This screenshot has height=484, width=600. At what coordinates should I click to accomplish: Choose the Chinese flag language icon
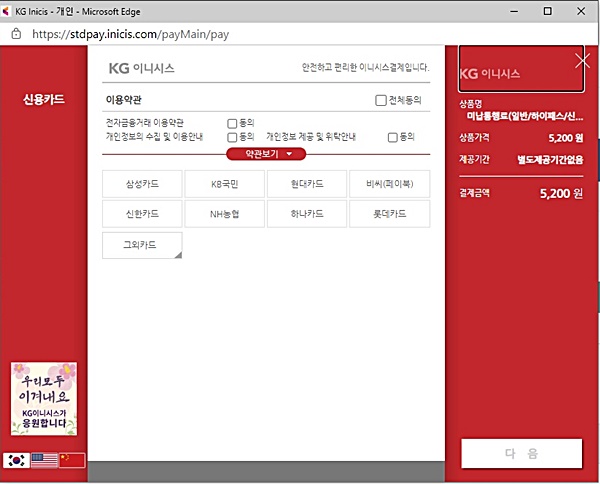(x=72, y=460)
